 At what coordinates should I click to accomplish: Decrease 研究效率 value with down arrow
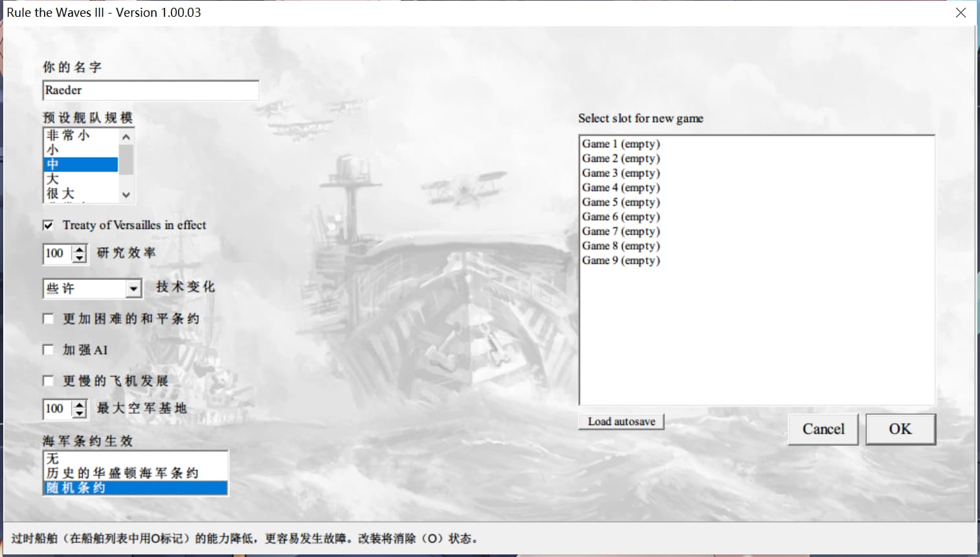click(x=79, y=257)
